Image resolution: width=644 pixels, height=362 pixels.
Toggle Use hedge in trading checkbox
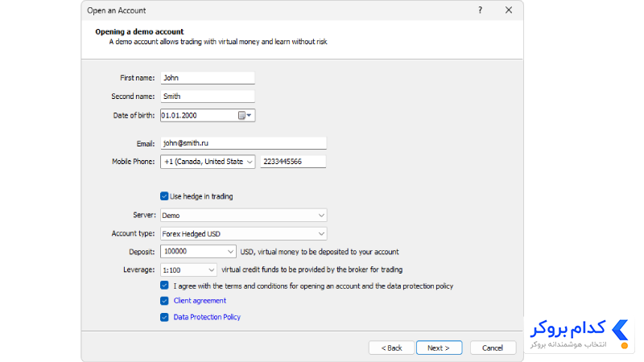click(164, 196)
